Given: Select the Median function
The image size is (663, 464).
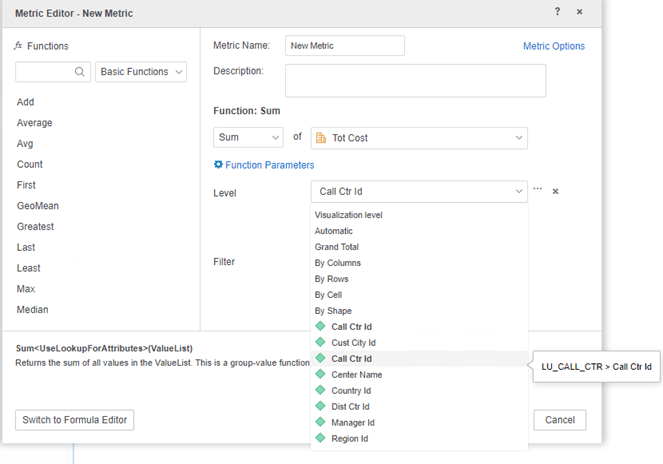Looking at the screenshot, I should [x=33, y=310].
